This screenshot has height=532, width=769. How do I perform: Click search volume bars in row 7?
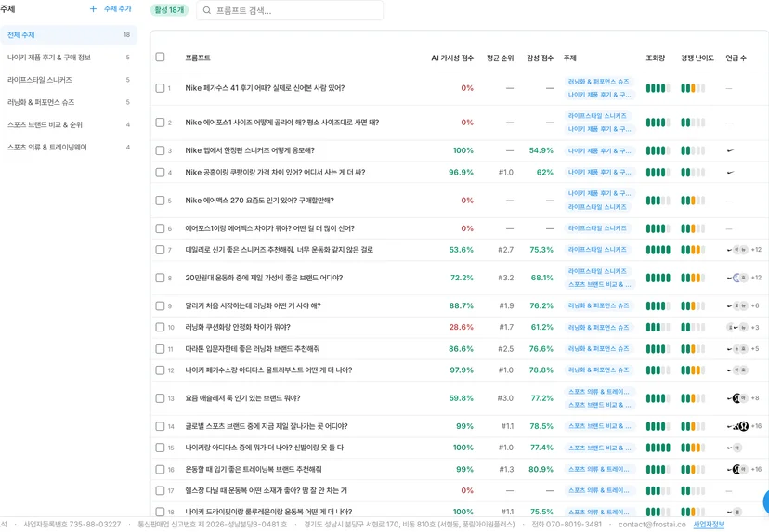click(658, 250)
